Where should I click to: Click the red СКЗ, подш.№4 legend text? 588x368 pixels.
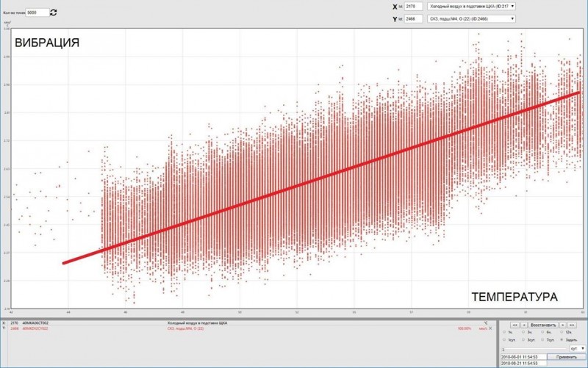pyautogui.click(x=186, y=328)
